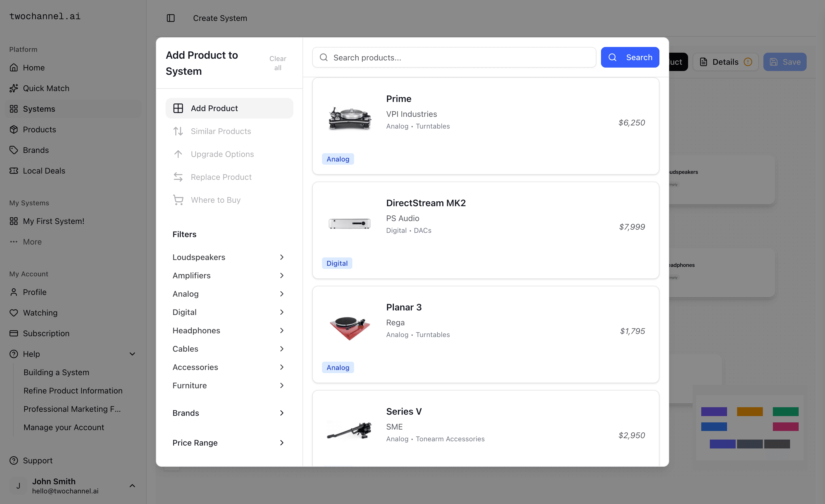Toggle the sidebar panel beside Create System
825x504 pixels.
[x=171, y=18]
